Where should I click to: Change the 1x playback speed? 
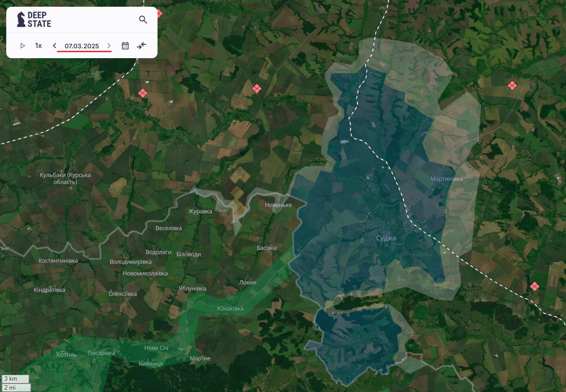38,46
